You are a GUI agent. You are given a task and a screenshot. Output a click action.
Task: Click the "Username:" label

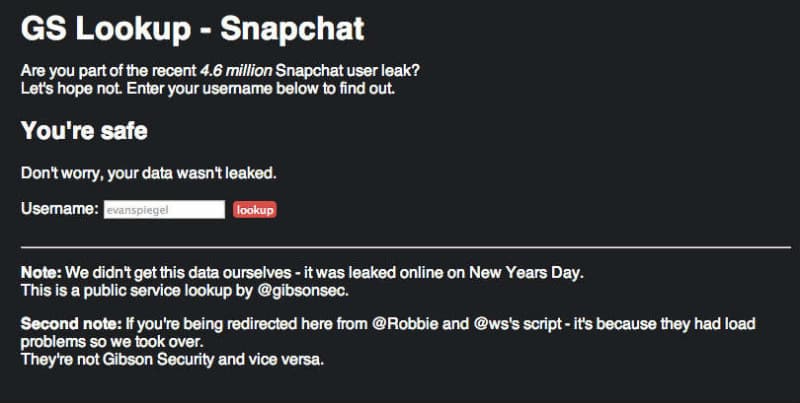[60, 210]
